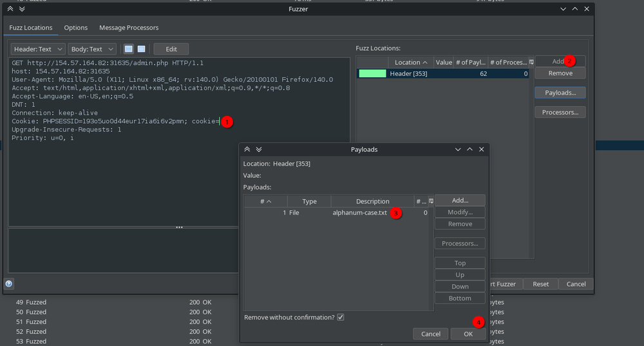
Task: Click '# of Proces...' column header
Action: [x=508, y=62]
